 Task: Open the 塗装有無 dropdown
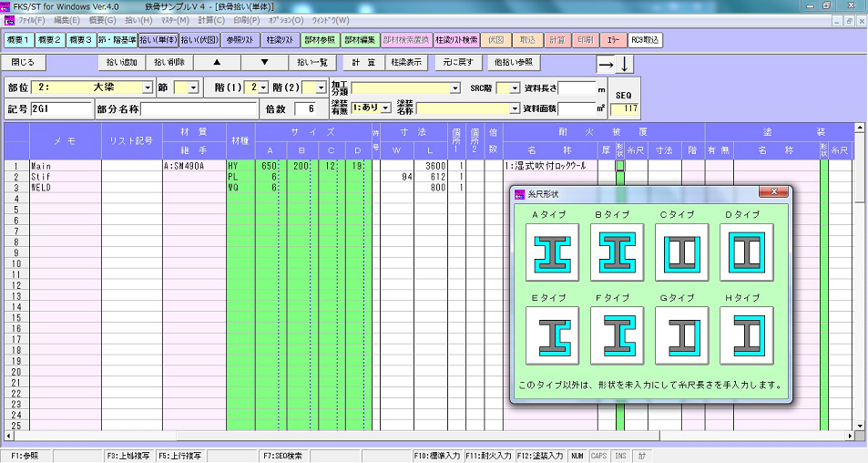pyautogui.click(x=386, y=108)
